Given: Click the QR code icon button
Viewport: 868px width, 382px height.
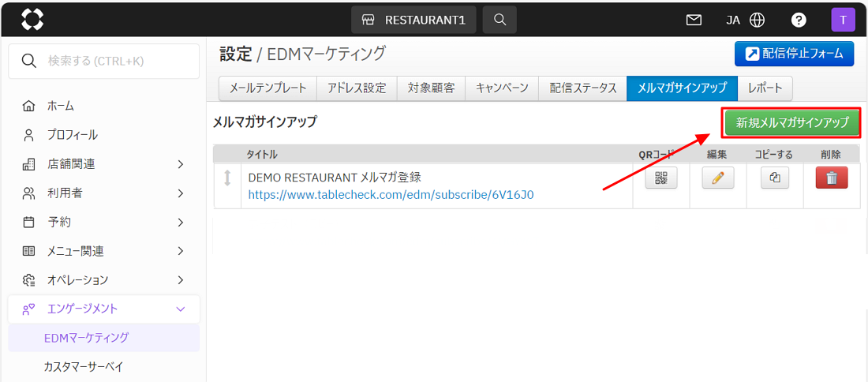Looking at the screenshot, I should (x=660, y=178).
